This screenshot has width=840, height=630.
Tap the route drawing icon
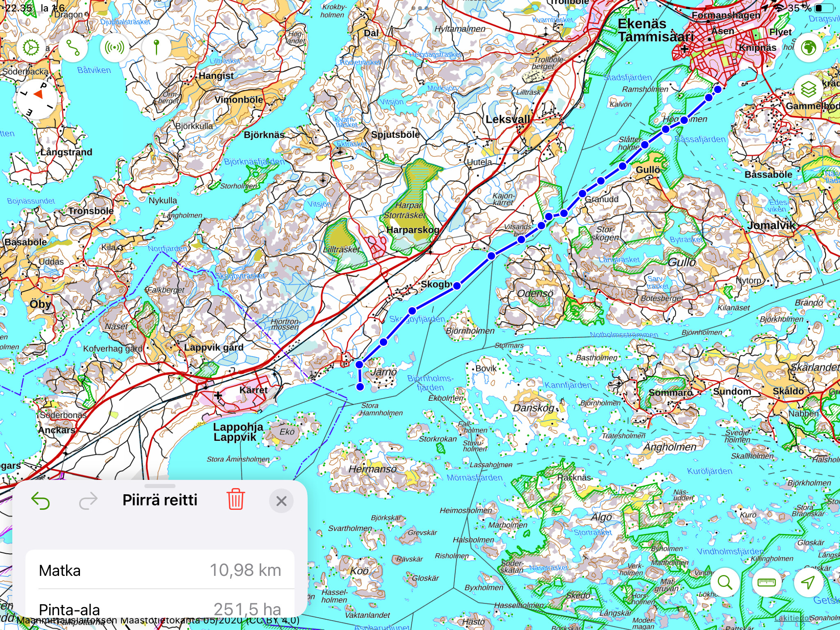73,48
